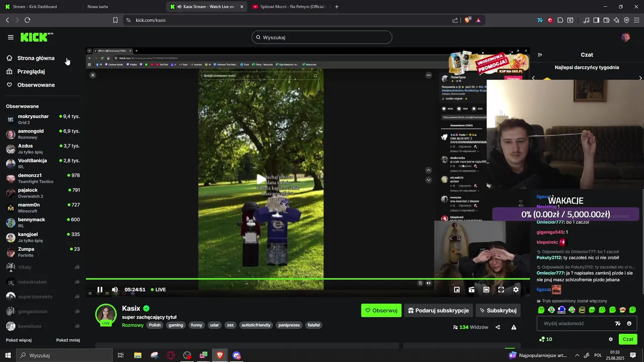
Task: Open mammOn followed channel
Action: point(43,208)
